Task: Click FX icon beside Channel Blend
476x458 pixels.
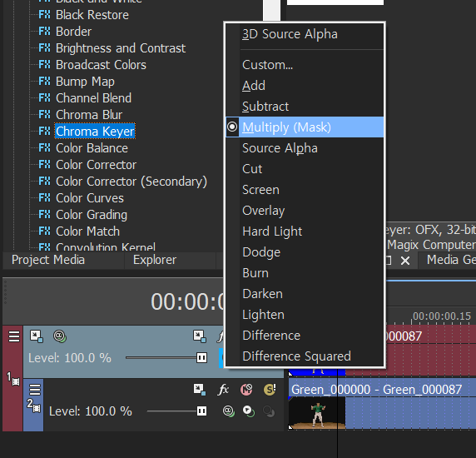Action: (45, 97)
